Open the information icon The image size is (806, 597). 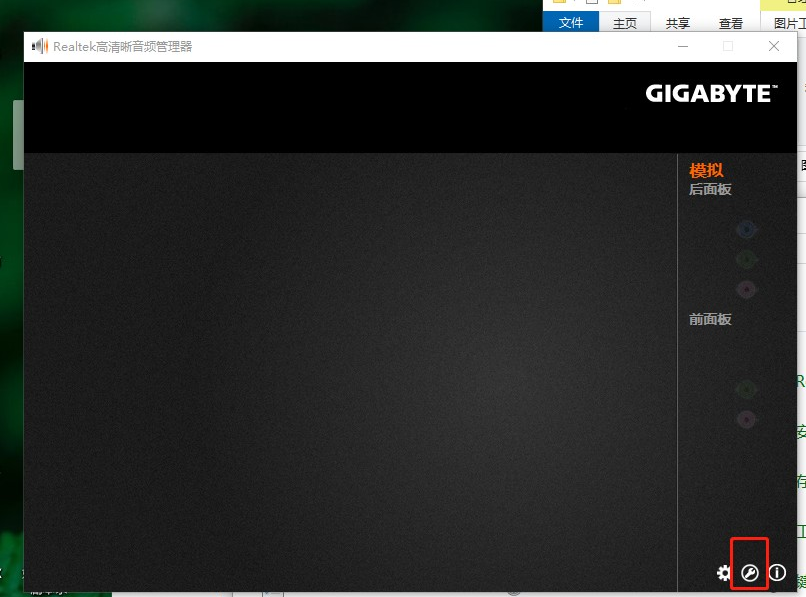click(777, 573)
